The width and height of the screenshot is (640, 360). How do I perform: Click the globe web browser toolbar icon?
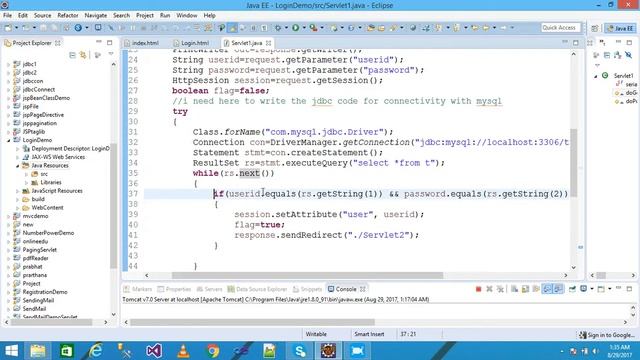pos(413,27)
